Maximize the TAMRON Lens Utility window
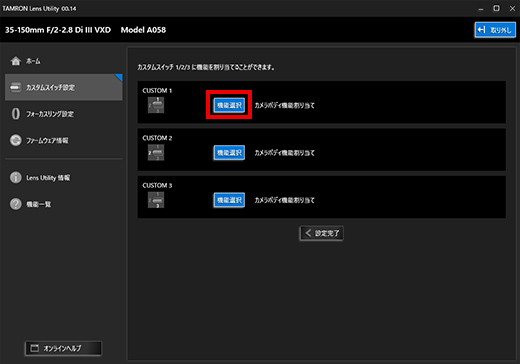Screen dimensions: 520x364 click(496, 8)
